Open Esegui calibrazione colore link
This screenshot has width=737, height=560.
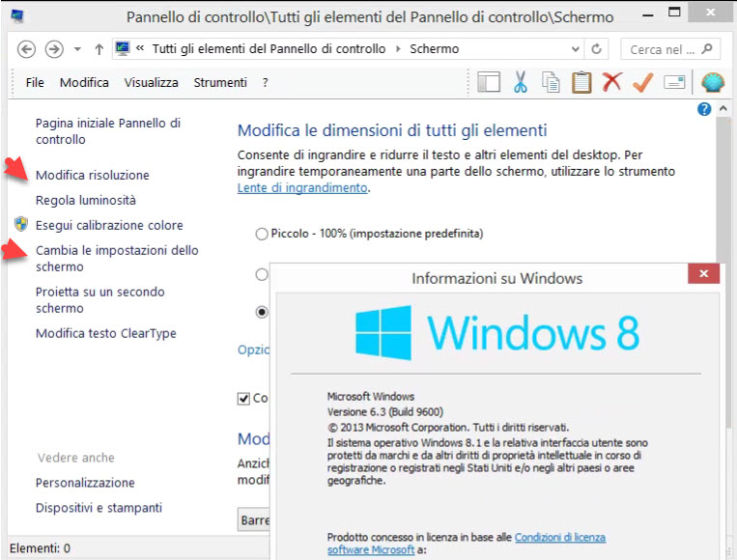109,225
